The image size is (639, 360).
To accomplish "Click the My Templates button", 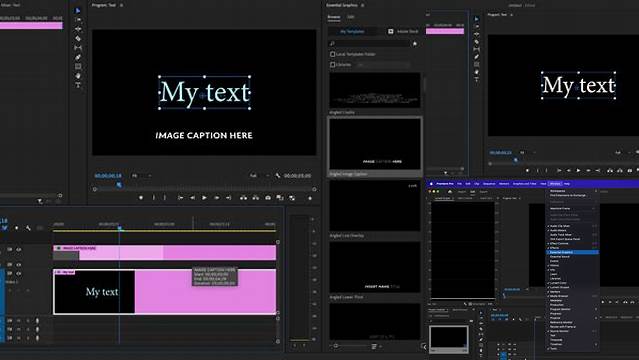I will 352,31.
